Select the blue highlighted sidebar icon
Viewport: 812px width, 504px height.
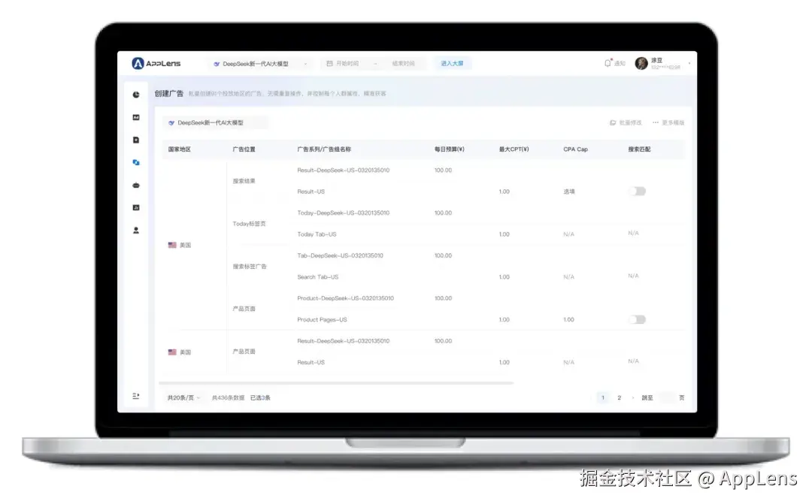(x=135, y=162)
